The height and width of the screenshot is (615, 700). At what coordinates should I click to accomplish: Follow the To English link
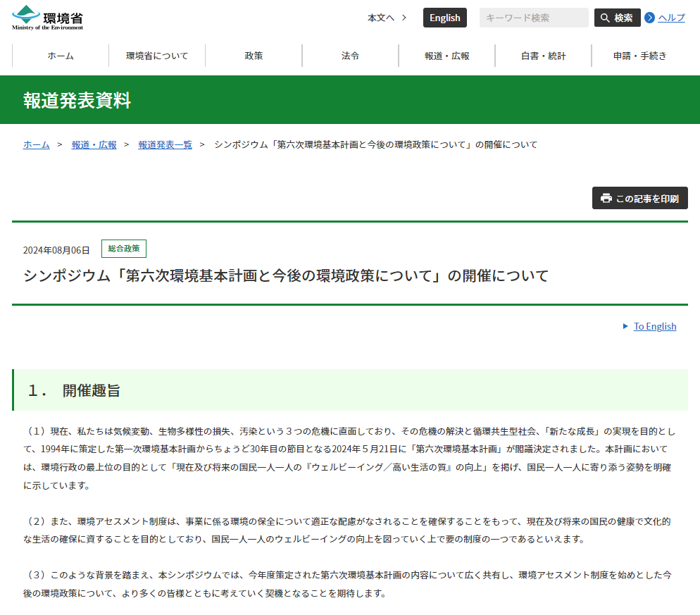coord(654,326)
